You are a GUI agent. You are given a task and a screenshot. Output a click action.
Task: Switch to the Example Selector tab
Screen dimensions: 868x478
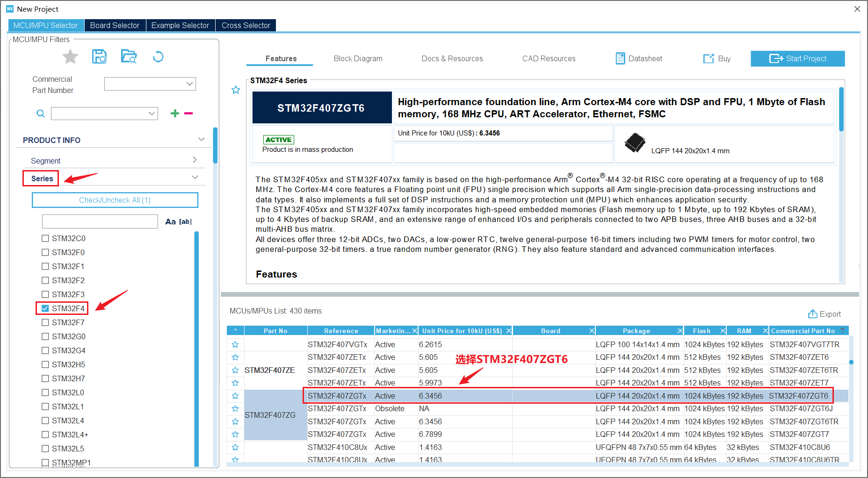point(180,25)
